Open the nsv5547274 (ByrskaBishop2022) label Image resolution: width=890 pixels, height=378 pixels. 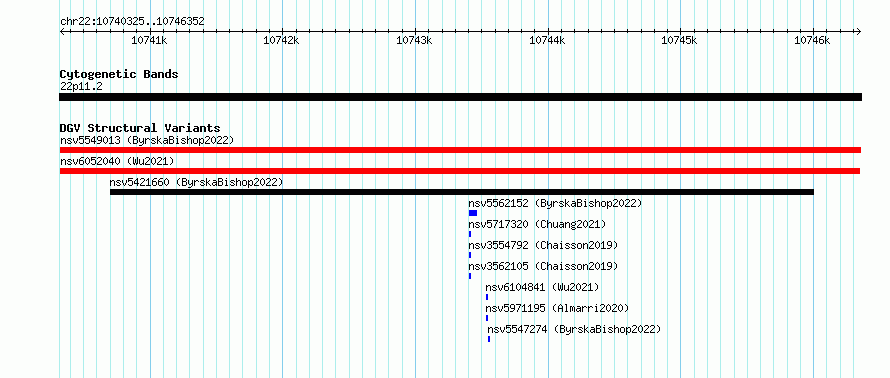(x=574, y=329)
